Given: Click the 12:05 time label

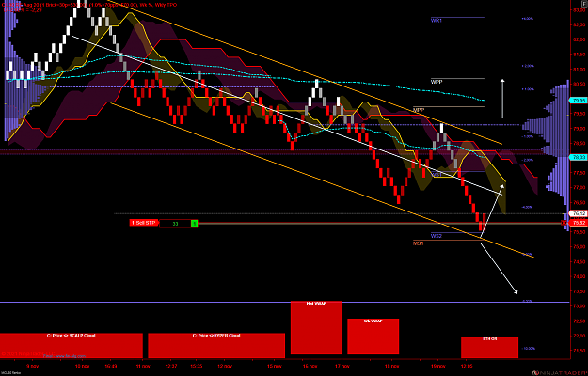Looking at the screenshot, I should (468, 366).
